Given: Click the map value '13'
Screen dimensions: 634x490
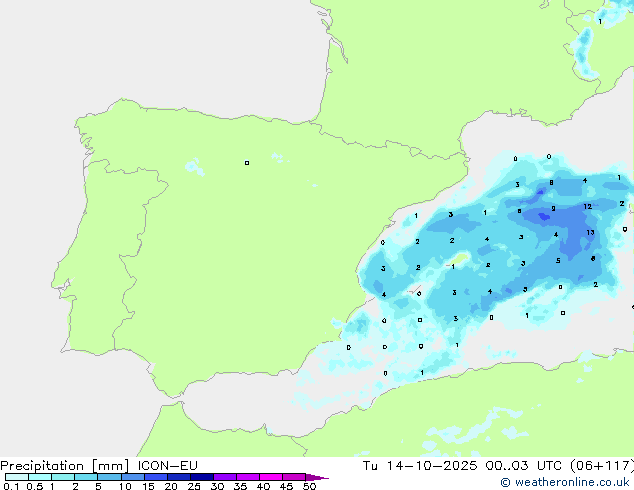Looking at the screenshot, I should click(x=590, y=232).
